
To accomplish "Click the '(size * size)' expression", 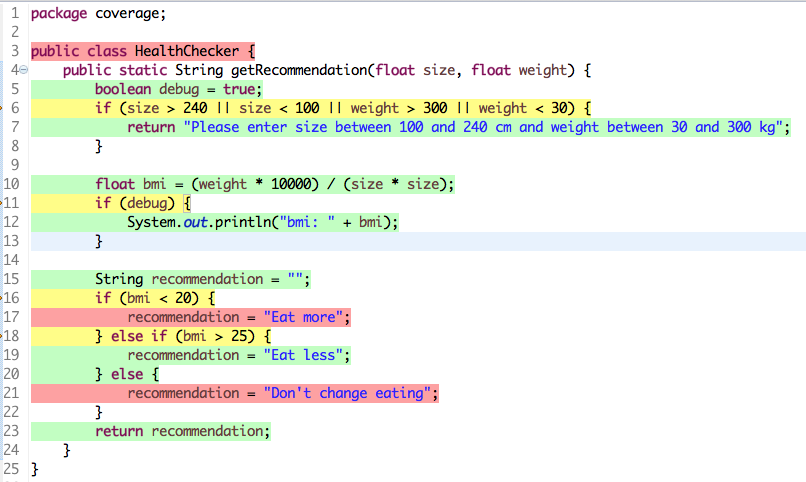I will (x=393, y=184).
